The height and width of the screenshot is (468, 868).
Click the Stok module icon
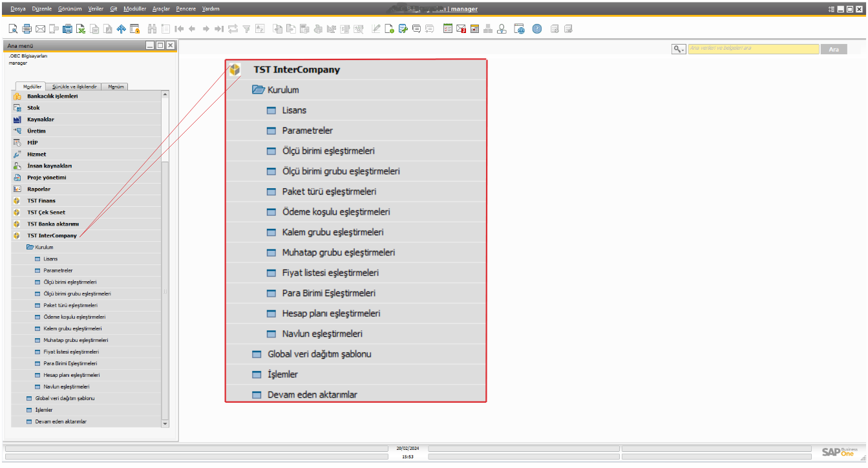click(17, 108)
